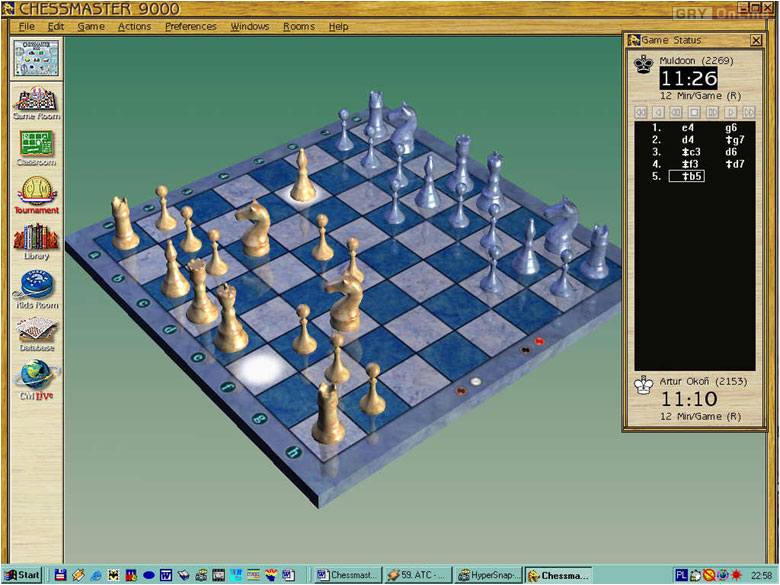Launch CM Live from the sidebar

pyautogui.click(x=36, y=381)
